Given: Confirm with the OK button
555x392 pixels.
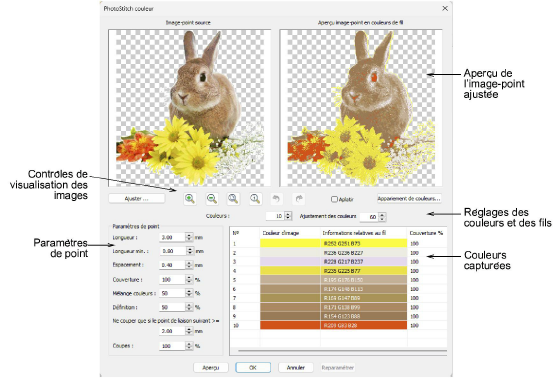Looking at the screenshot, I should pos(253,368).
